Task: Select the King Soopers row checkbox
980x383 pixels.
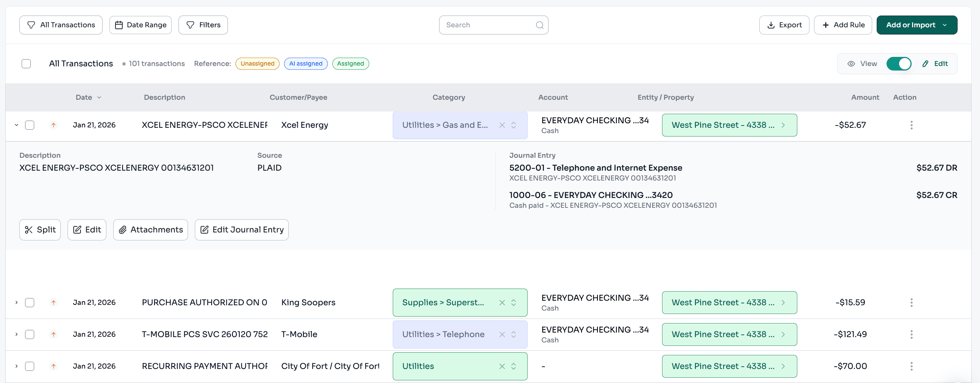Action: 30,303
